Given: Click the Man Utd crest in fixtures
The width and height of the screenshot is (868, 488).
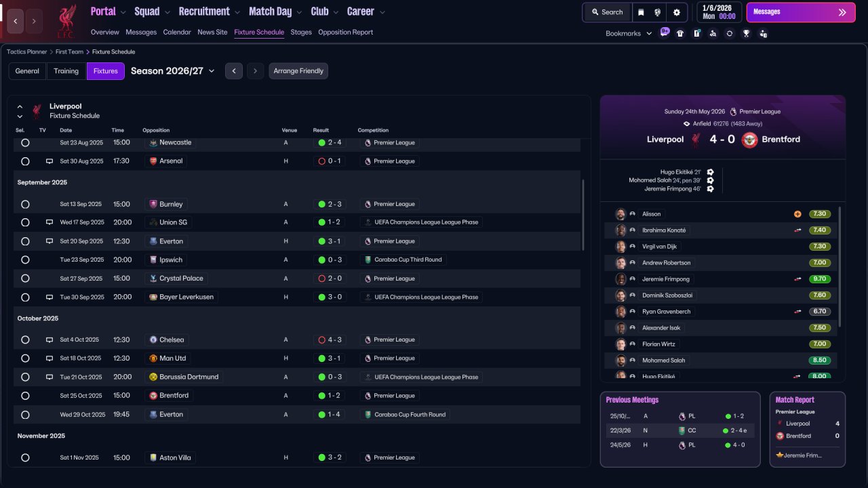Looking at the screenshot, I should click(x=153, y=359).
